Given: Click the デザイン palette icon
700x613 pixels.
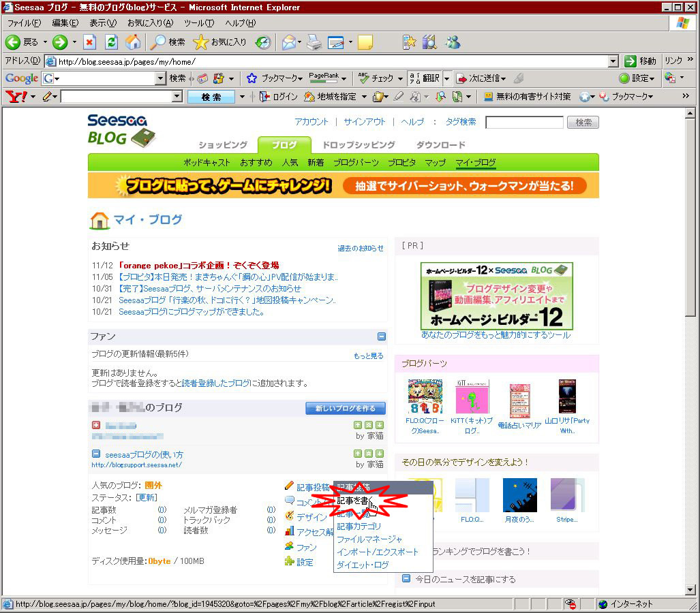Looking at the screenshot, I should click(290, 516).
